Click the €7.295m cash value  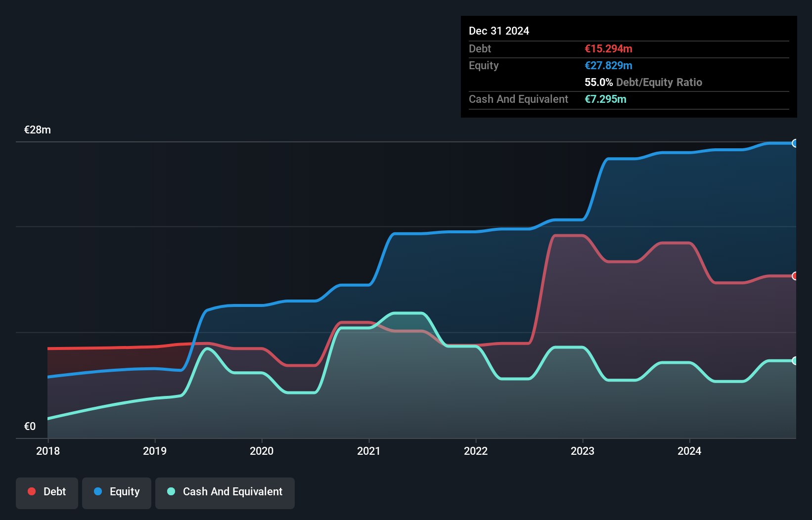605,99
